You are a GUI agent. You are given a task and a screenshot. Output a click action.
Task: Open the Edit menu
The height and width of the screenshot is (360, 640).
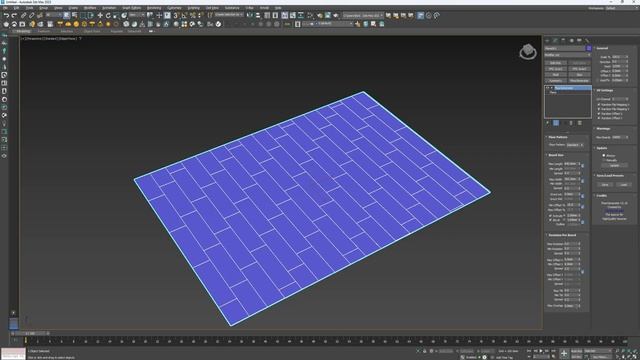[x=16, y=8]
